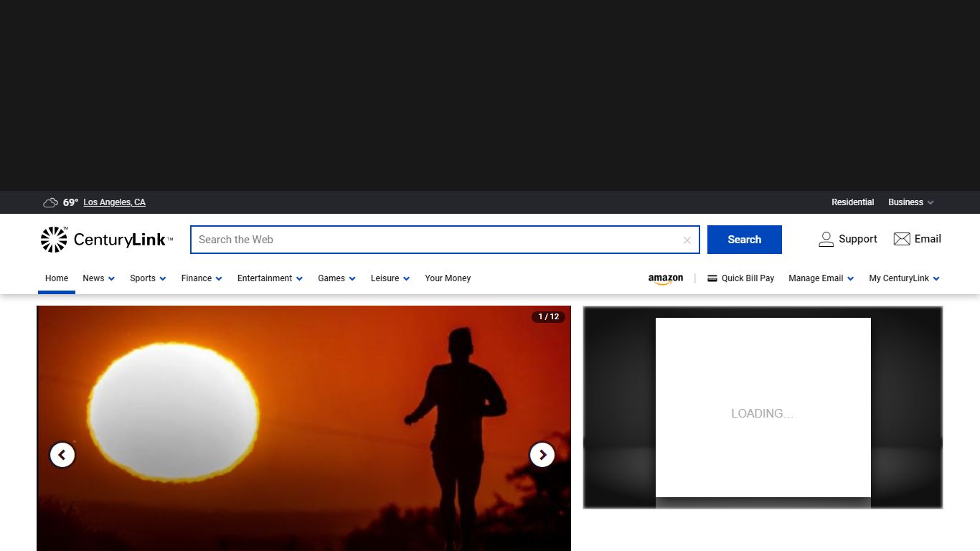The width and height of the screenshot is (980, 551).
Task: Expand the Games dropdown menu
Action: pyautogui.click(x=336, y=278)
